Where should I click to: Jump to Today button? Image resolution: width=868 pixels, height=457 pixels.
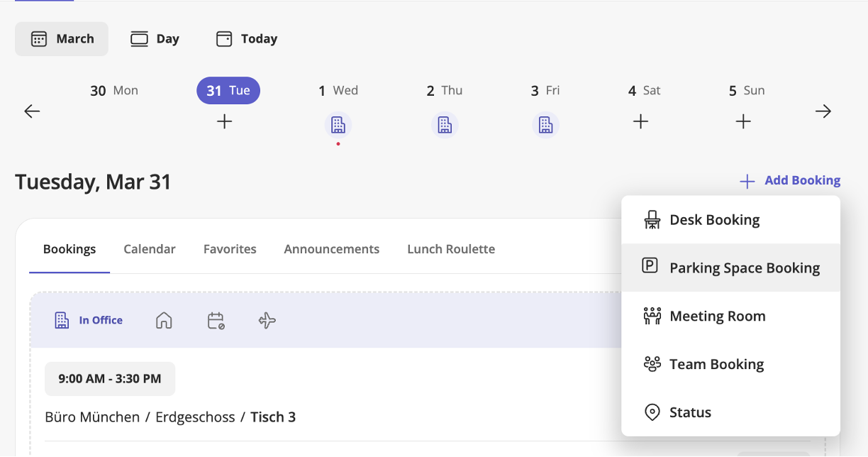coord(246,39)
